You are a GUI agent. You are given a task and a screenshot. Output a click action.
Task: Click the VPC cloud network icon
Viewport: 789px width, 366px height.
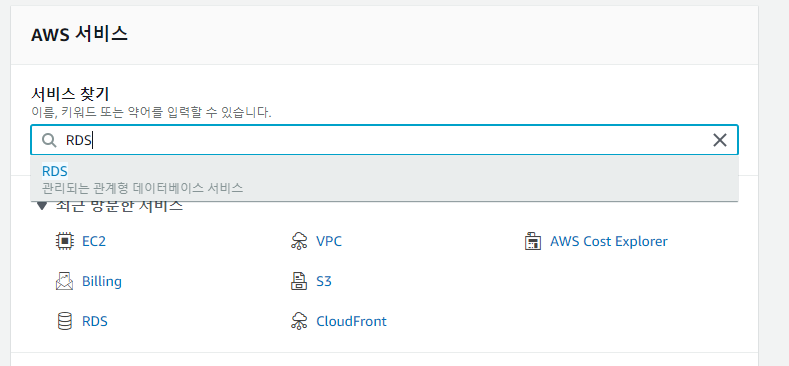click(x=299, y=241)
